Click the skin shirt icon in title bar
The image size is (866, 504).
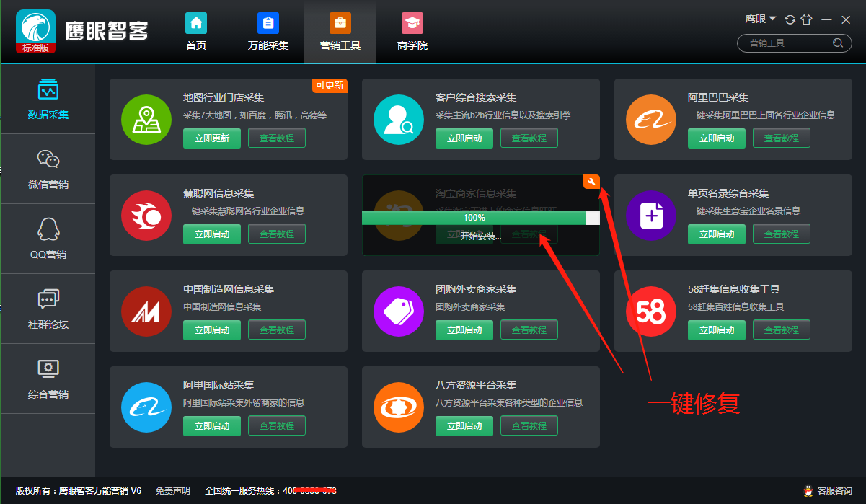pos(807,19)
